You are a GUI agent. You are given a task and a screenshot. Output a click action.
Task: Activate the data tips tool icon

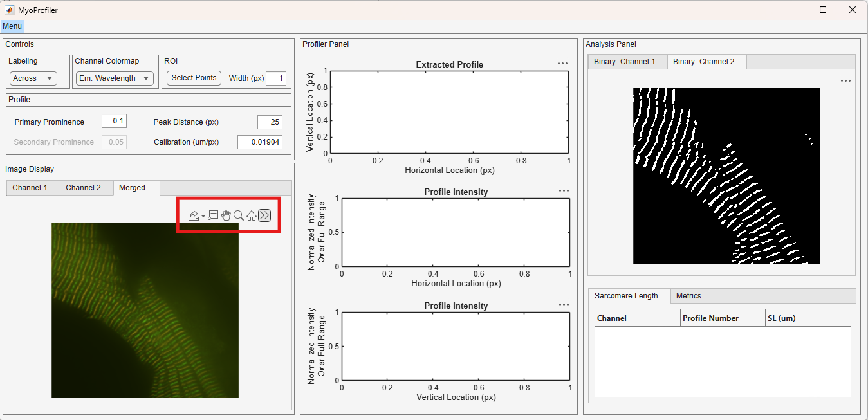coord(213,215)
